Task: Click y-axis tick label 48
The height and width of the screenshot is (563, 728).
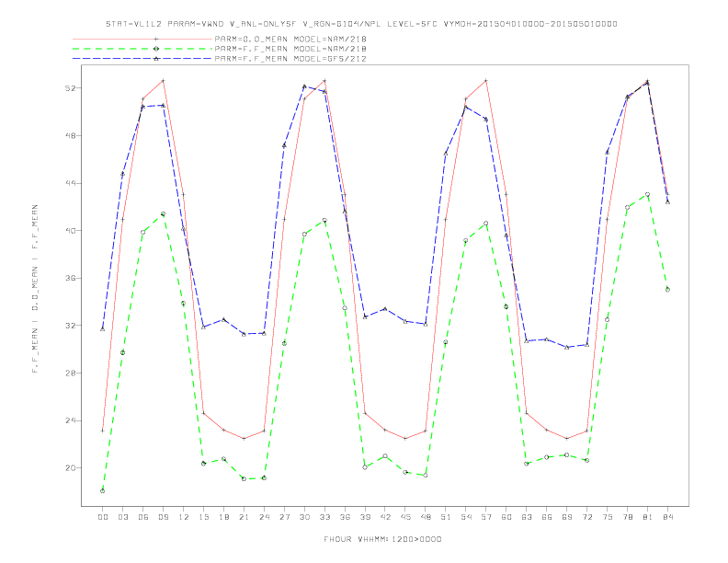Action: click(70, 135)
